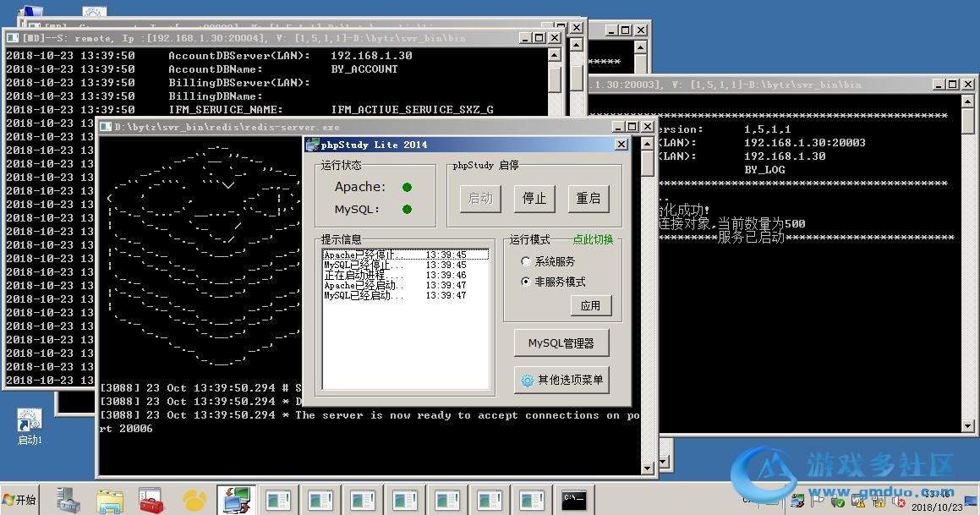Stop services with the 停止 button

pyautogui.click(x=534, y=199)
